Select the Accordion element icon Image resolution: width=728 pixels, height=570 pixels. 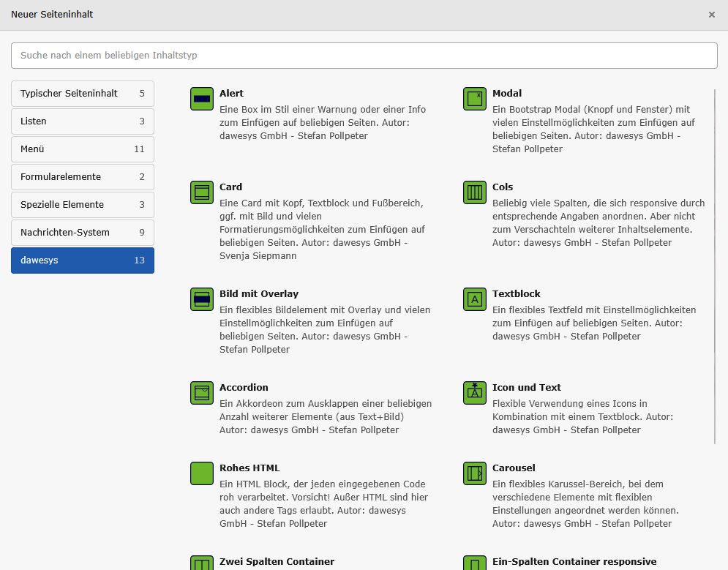(201, 393)
